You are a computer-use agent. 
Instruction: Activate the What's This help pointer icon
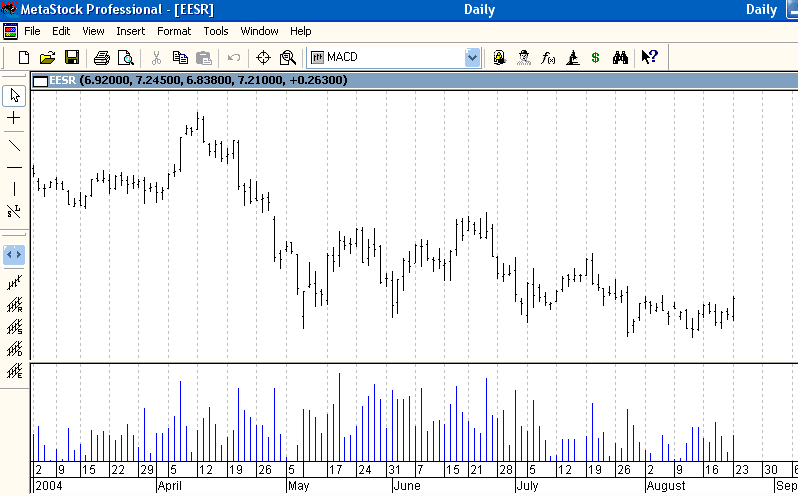(650, 56)
